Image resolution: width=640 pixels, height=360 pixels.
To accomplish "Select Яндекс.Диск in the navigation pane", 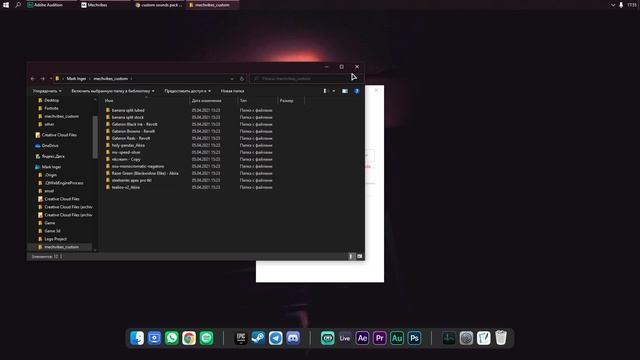I will 53,156.
